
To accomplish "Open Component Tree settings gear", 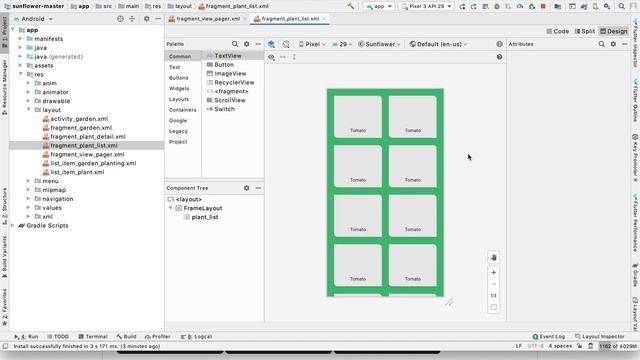I will (247, 188).
